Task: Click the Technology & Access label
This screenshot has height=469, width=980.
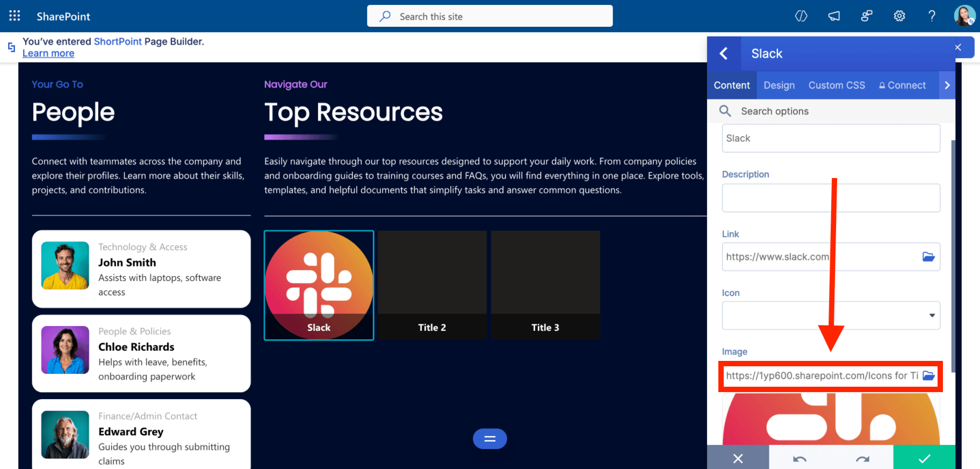Action: [143, 247]
